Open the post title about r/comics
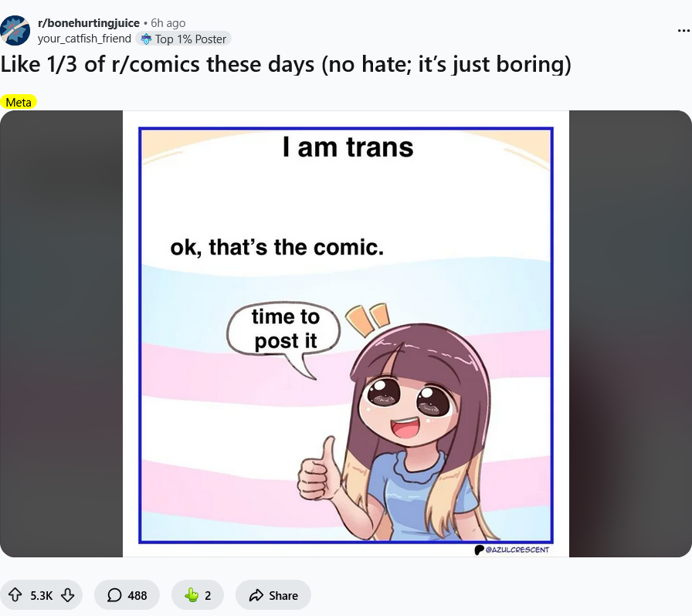Screen dimensions: 692x616 pos(286,64)
